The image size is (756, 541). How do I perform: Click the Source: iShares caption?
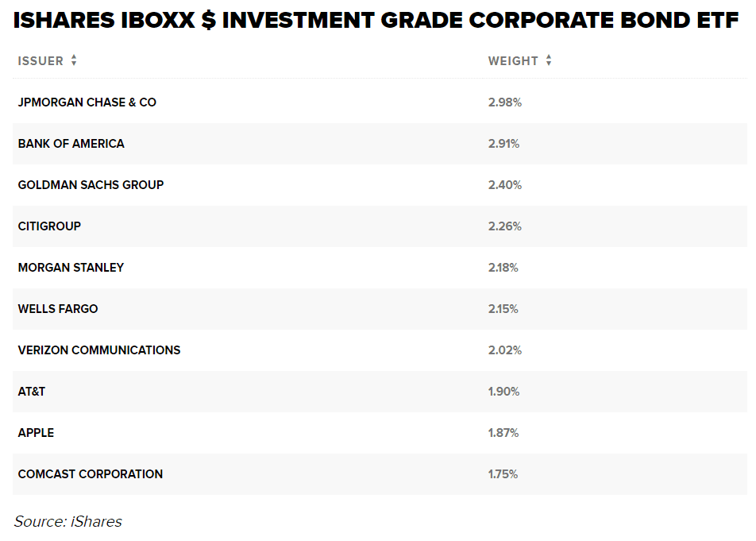[x=68, y=521]
